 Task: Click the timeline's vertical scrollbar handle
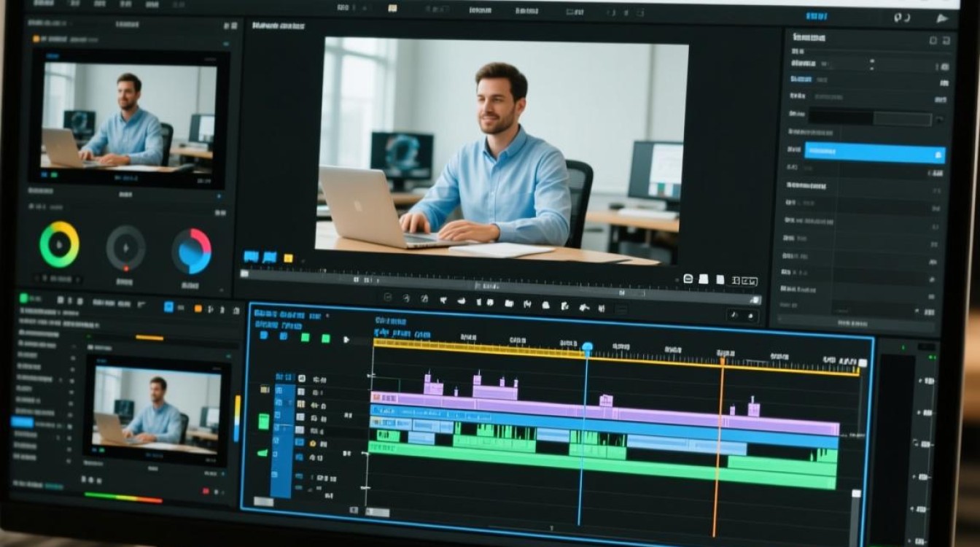coord(856,494)
